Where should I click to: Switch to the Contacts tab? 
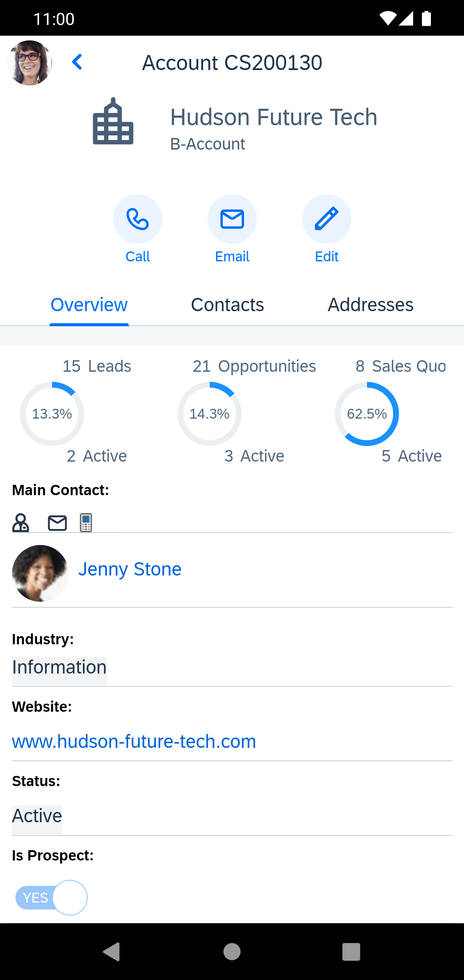(227, 305)
